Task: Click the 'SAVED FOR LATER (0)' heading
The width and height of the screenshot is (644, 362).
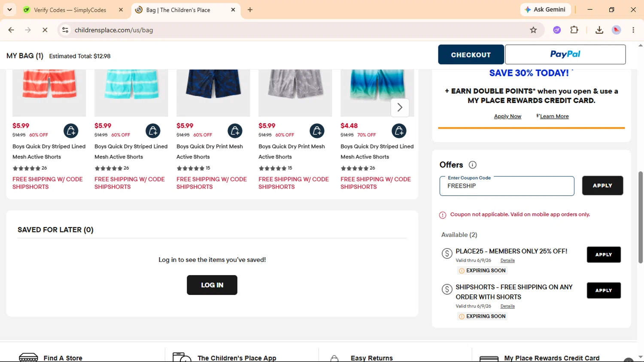Action: click(55, 230)
